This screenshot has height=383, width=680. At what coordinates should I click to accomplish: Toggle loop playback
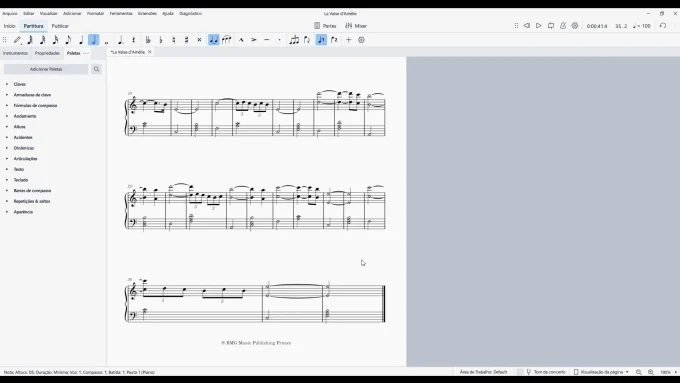(551, 26)
